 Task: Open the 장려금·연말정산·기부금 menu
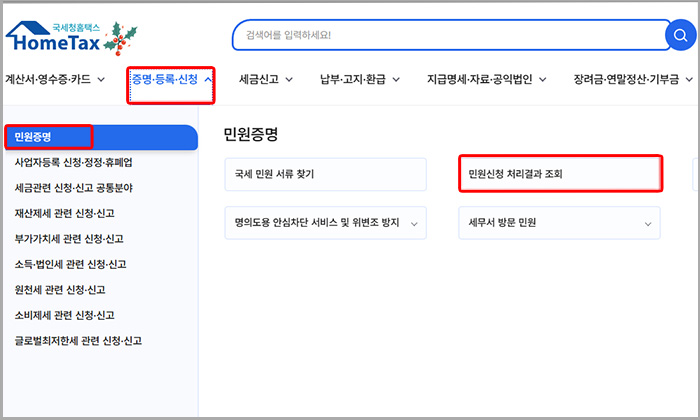pyautogui.click(x=626, y=79)
